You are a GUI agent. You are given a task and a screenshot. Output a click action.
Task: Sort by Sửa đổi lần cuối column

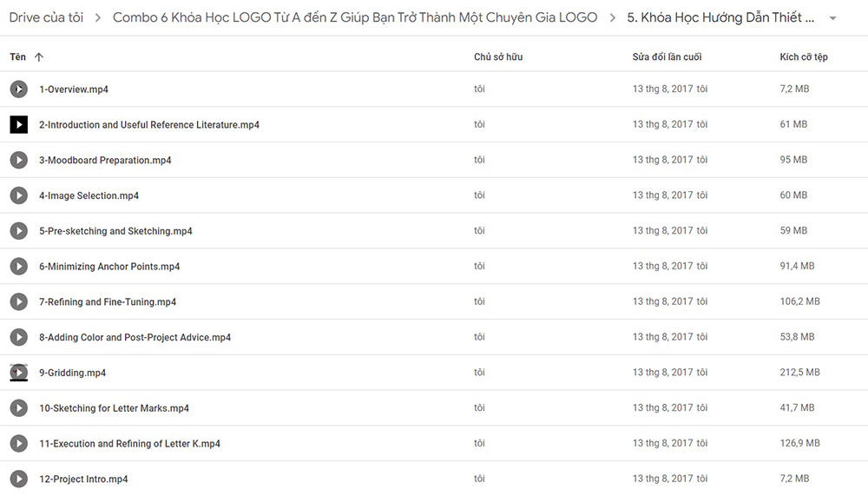click(667, 56)
